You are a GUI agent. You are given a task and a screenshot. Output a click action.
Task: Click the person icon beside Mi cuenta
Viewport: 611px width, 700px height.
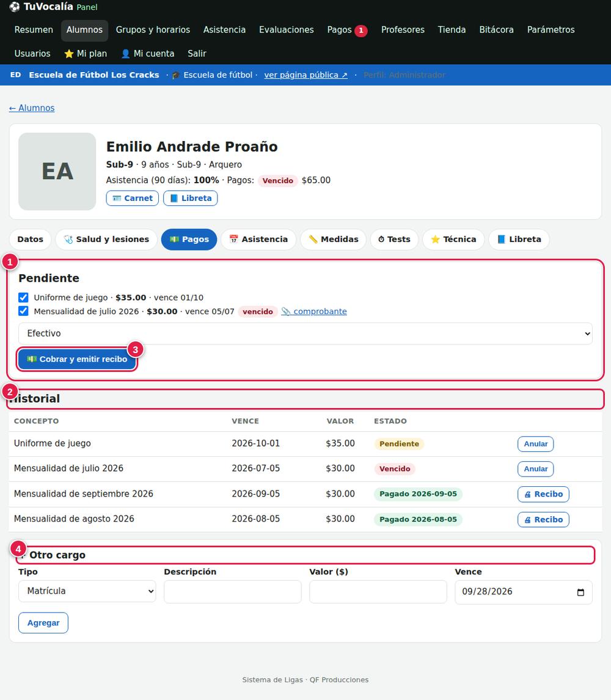point(125,54)
